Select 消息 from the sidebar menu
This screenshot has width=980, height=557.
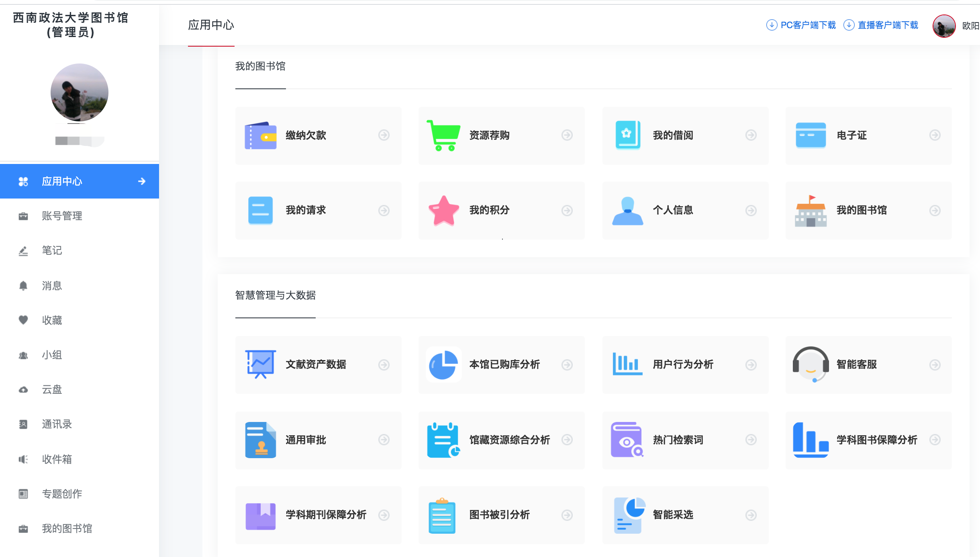[52, 286]
